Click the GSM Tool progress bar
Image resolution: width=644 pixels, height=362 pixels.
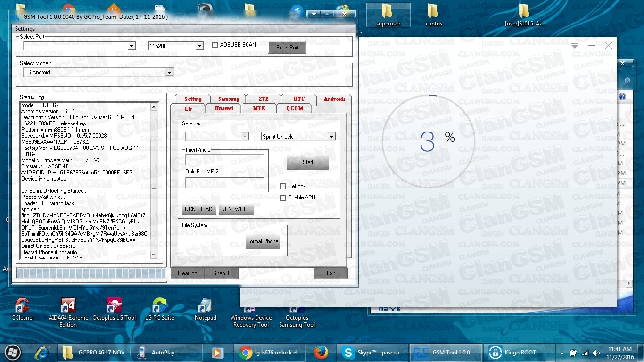[x=91, y=273]
